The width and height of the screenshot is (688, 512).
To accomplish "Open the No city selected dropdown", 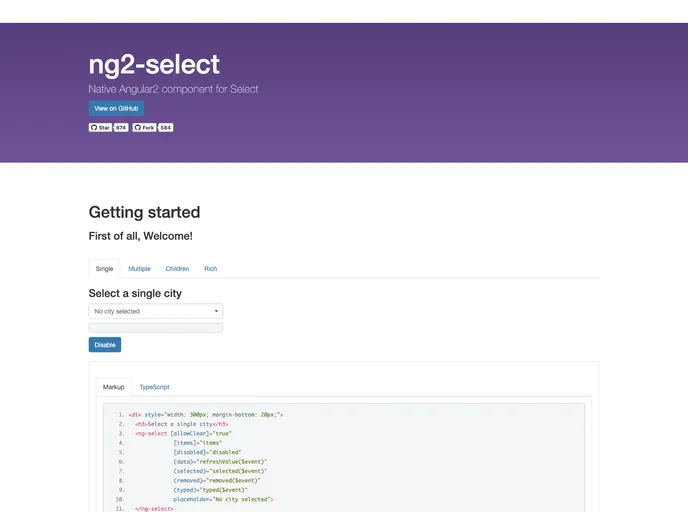I will tap(156, 311).
